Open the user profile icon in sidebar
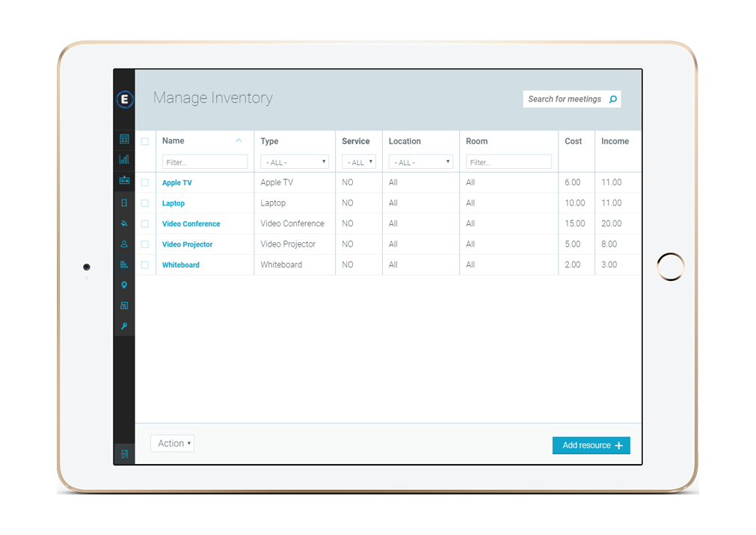 click(124, 244)
